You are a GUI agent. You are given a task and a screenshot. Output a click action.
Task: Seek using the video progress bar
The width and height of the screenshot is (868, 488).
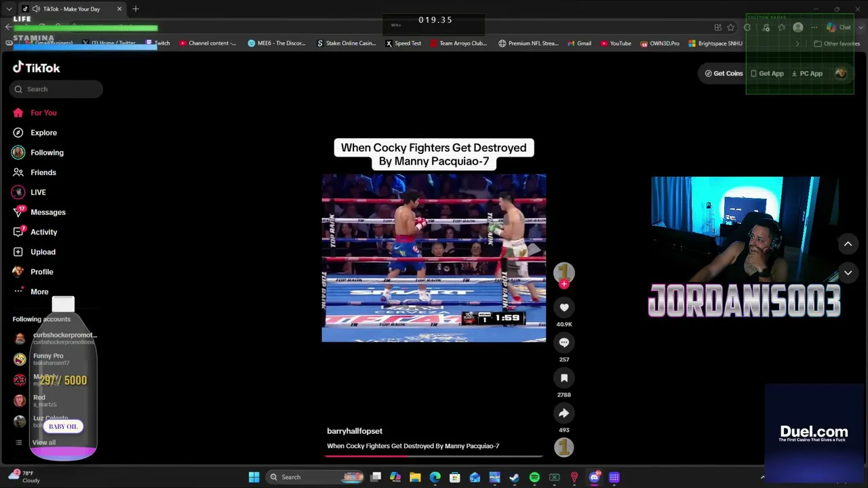(x=434, y=456)
